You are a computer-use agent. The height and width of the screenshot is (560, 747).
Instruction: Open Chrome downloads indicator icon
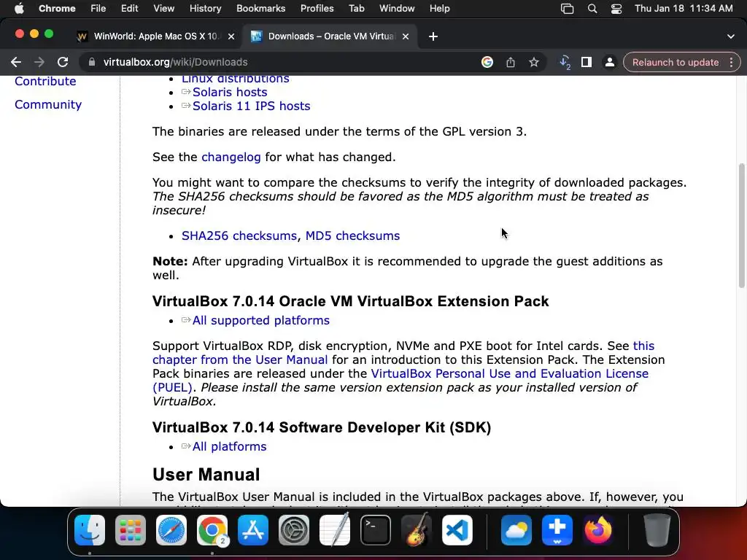coord(565,63)
